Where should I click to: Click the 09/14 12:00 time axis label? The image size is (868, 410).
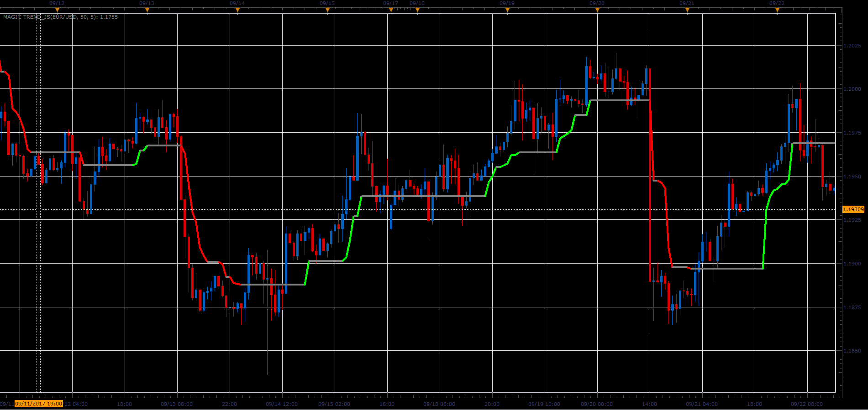tap(282, 404)
